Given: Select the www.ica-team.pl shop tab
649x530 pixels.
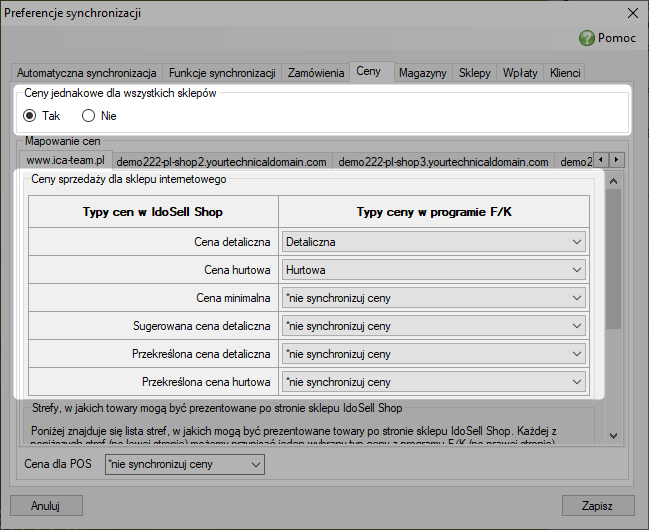Looking at the screenshot, I should pos(66,160).
